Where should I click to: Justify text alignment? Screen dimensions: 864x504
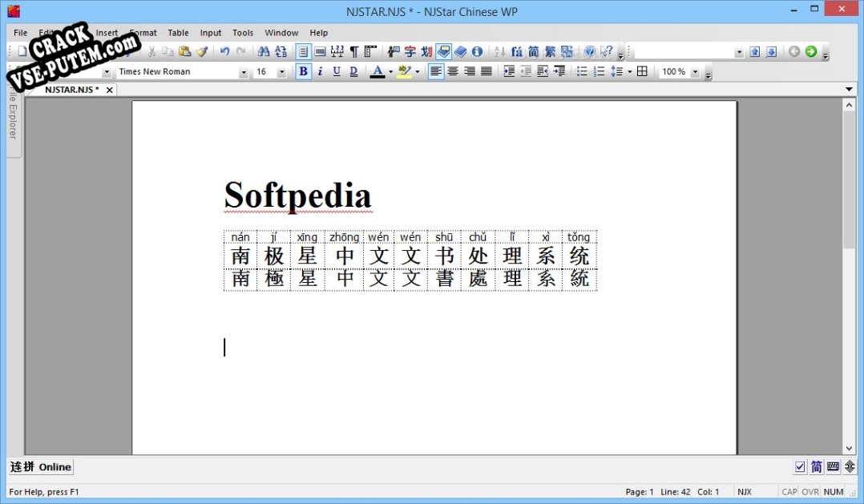pos(486,71)
